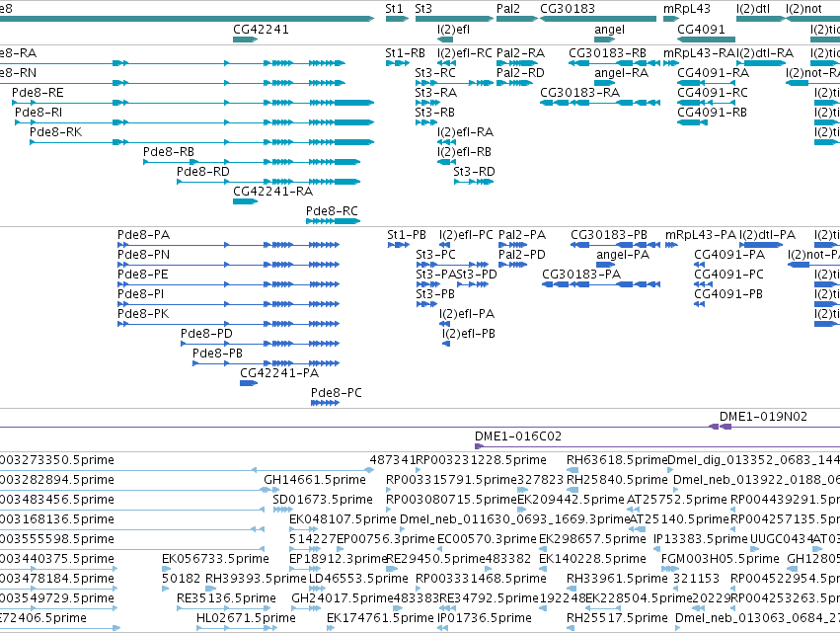The height and width of the screenshot is (633, 840).
Task: Click the angel gene label
Action: tap(610, 30)
